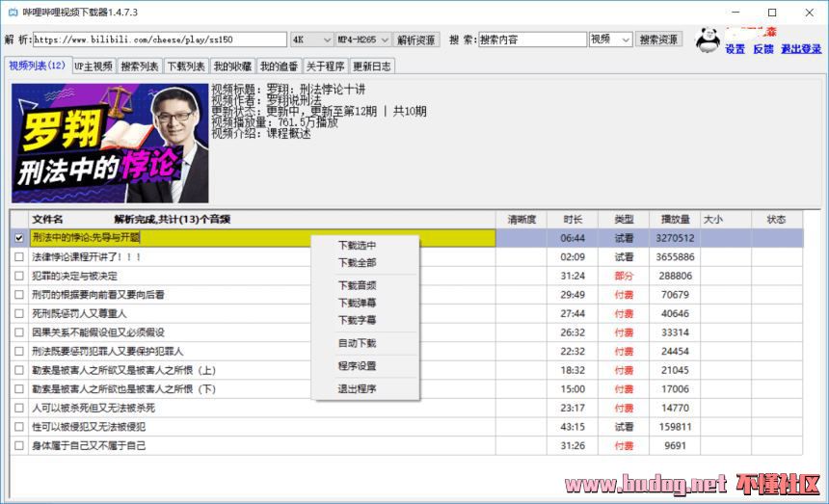The width and height of the screenshot is (829, 504).
Task: Tick the checkbox for 身体属于自己又不属于自己
Action: click(x=19, y=445)
